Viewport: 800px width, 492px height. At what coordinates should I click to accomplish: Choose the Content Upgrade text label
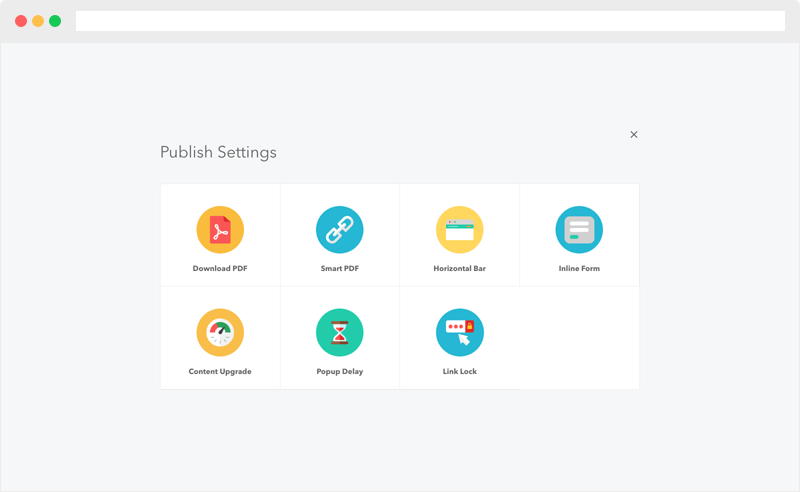coord(220,372)
